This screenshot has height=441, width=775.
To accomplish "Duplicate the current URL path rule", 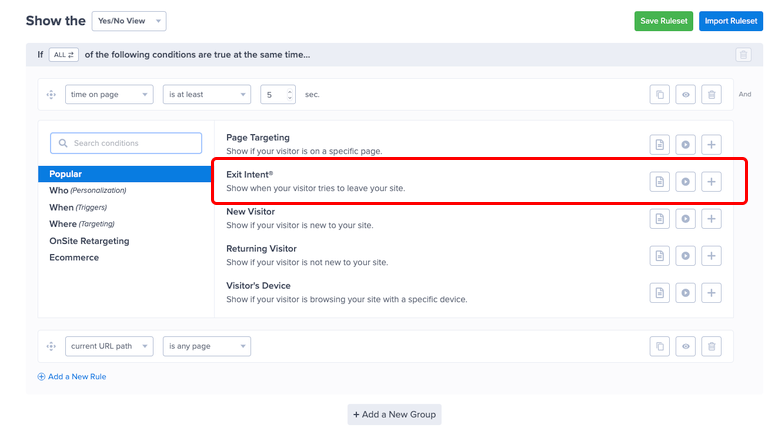I will point(659,346).
